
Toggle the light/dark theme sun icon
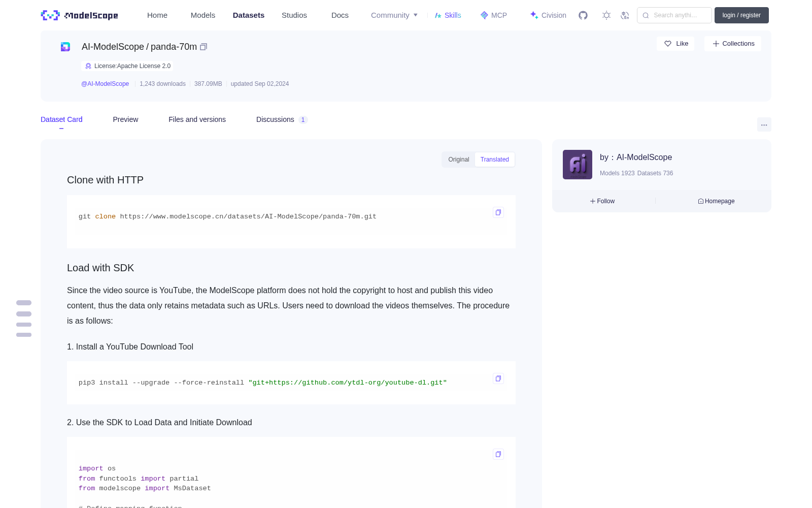point(606,15)
